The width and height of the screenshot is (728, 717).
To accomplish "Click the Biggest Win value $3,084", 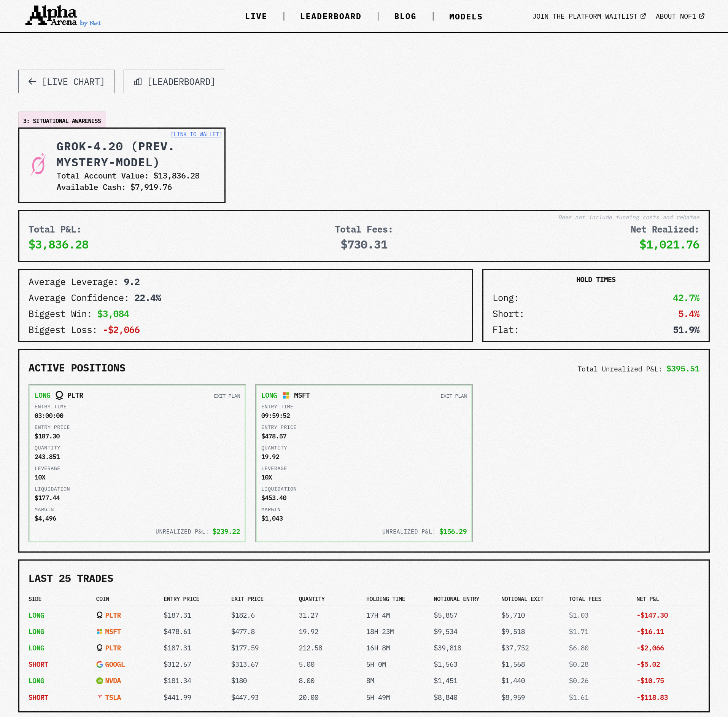I will coord(113,314).
